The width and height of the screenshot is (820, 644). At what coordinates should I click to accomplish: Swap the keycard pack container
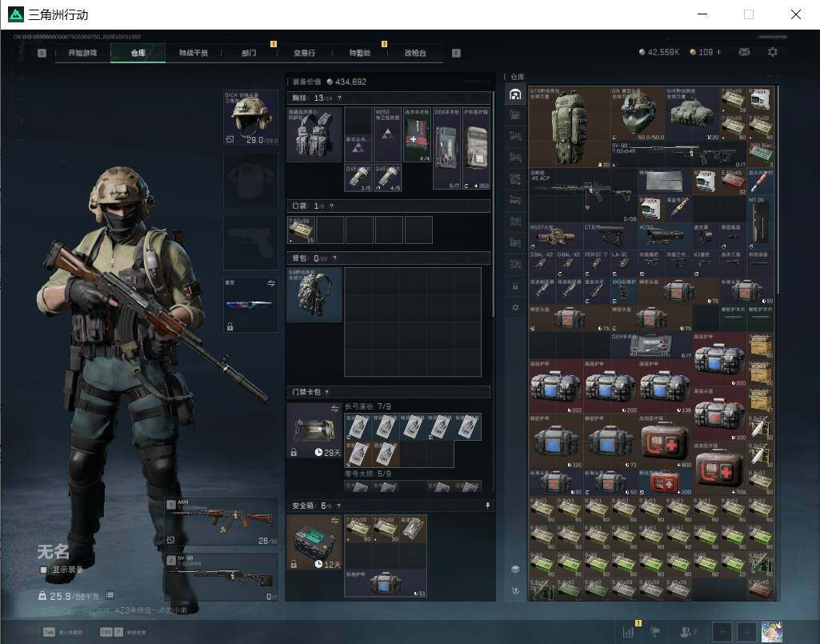[334, 409]
